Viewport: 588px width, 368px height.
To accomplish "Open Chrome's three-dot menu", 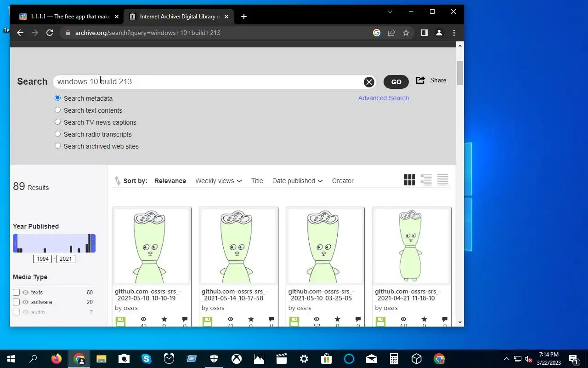I will coord(454,33).
